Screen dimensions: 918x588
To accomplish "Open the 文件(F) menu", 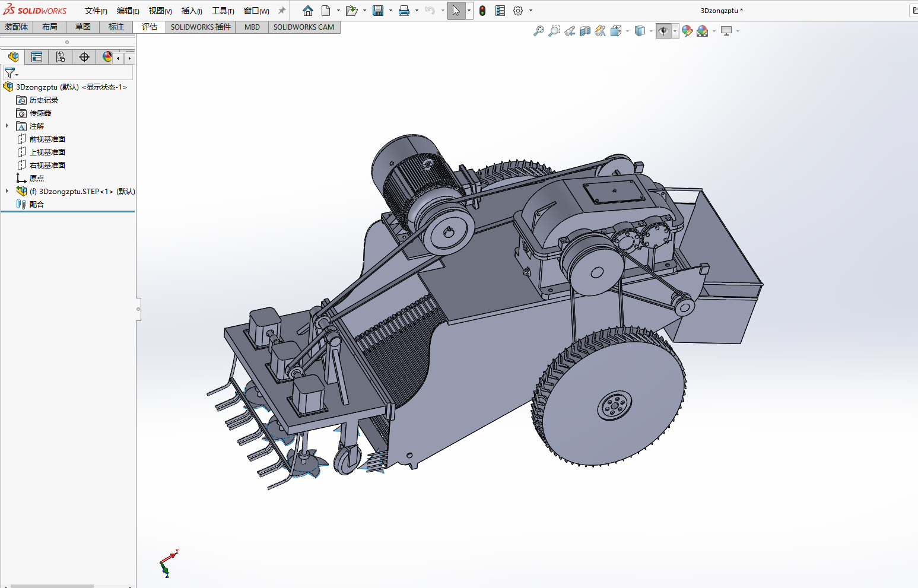I will pyautogui.click(x=96, y=11).
